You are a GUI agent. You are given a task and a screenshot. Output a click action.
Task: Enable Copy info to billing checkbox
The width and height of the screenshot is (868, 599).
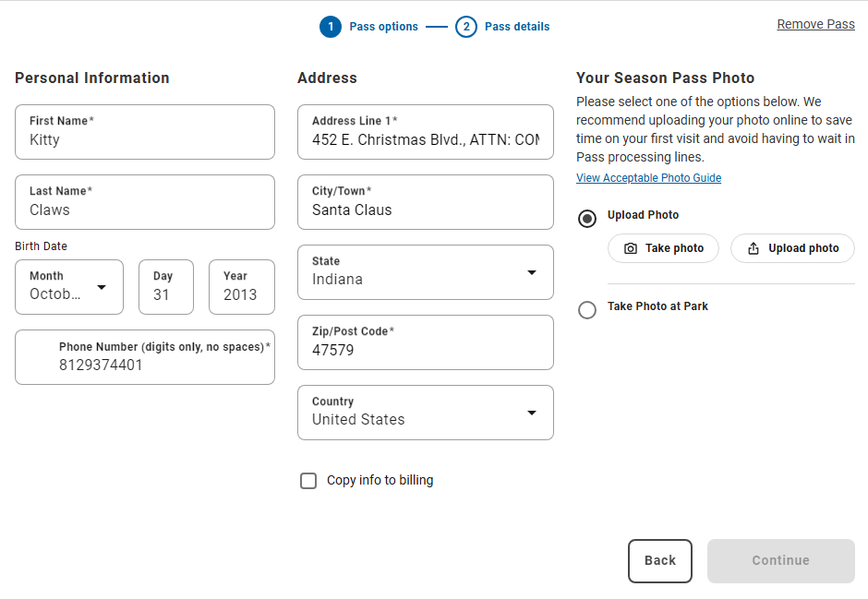(x=308, y=481)
